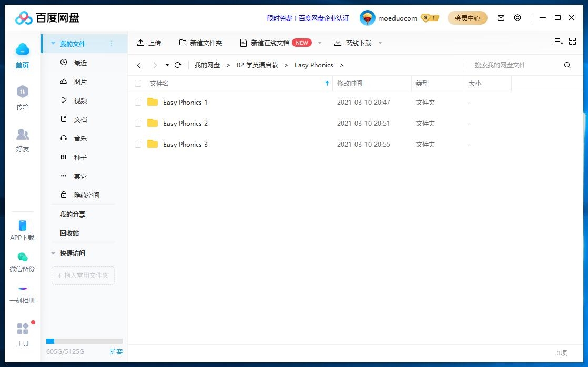Expand the 离线下载 dropdown arrow
The height and width of the screenshot is (367, 588).
tap(380, 43)
